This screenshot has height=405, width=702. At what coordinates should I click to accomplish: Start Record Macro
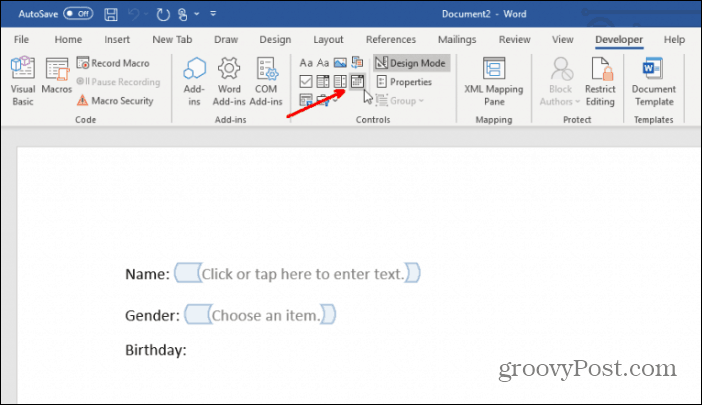[x=113, y=63]
